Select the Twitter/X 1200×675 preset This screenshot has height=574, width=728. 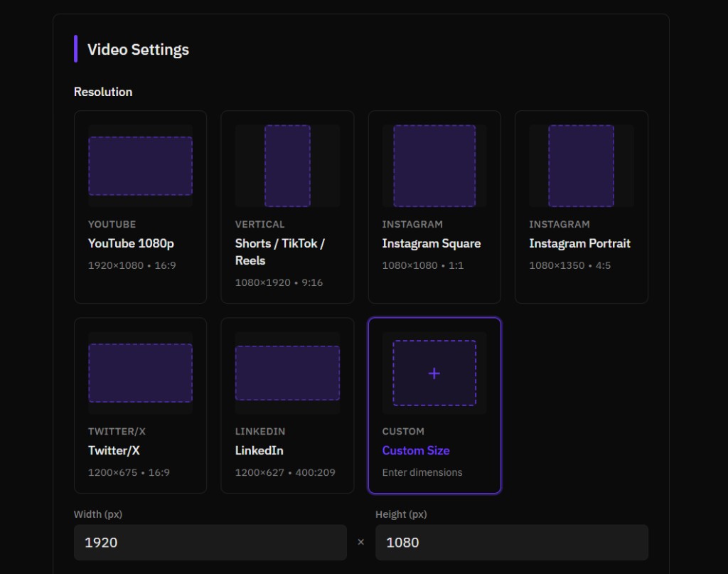tap(140, 405)
